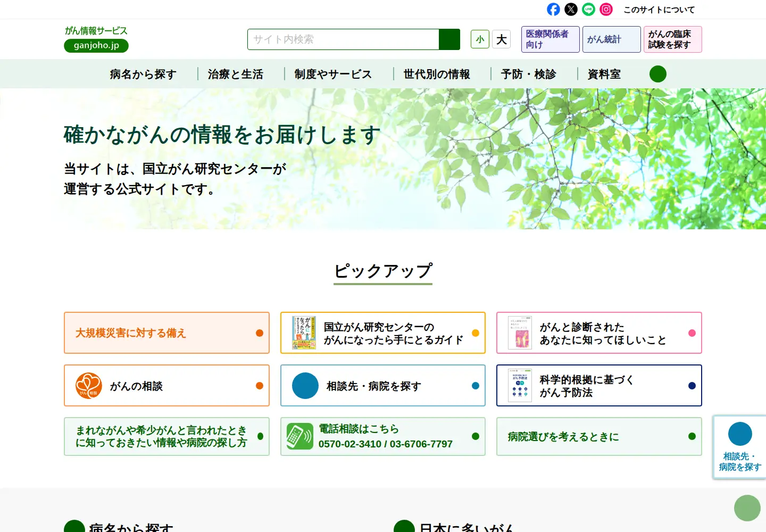The image size is (766, 532).
Task: Click the thumbnail in 科学的根拠に基づくがん予防法 card
Action: coord(520,386)
